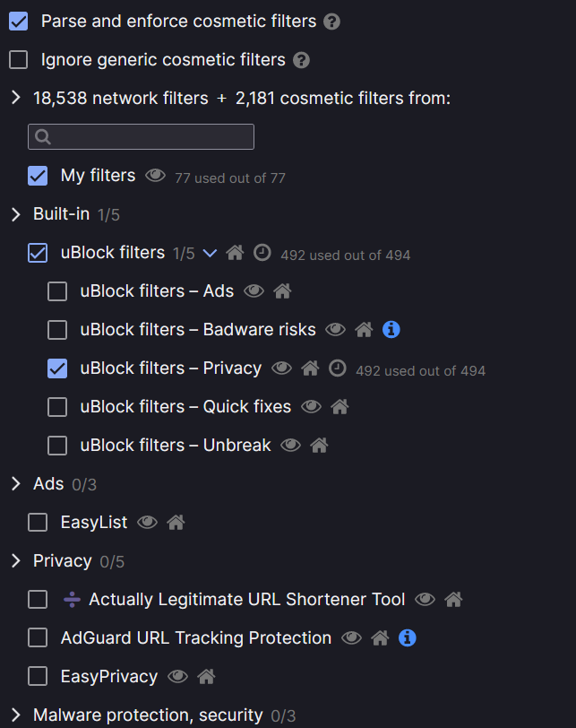Click the clock icon for uBlock filters – Privacy
The width and height of the screenshot is (576, 728).
coord(338,368)
